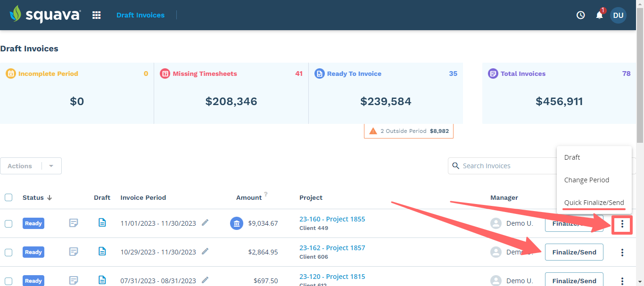
Task: Click the blue bank amount icon for $9,034.67
Action: pos(236,223)
